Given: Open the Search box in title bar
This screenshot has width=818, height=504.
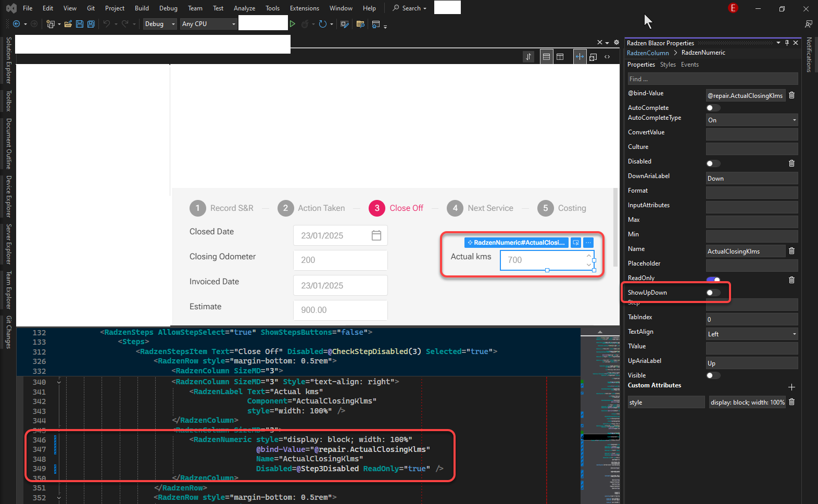Looking at the screenshot, I should pyautogui.click(x=410, y=8).
